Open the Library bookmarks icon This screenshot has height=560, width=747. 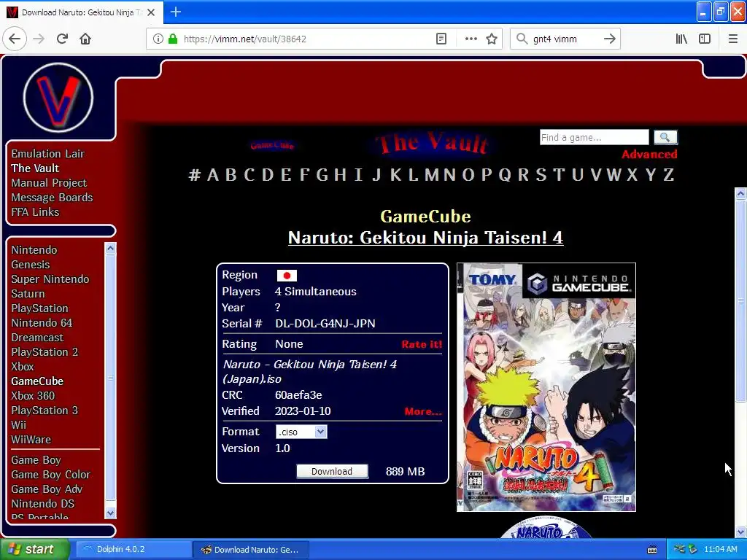coord(681,39)
